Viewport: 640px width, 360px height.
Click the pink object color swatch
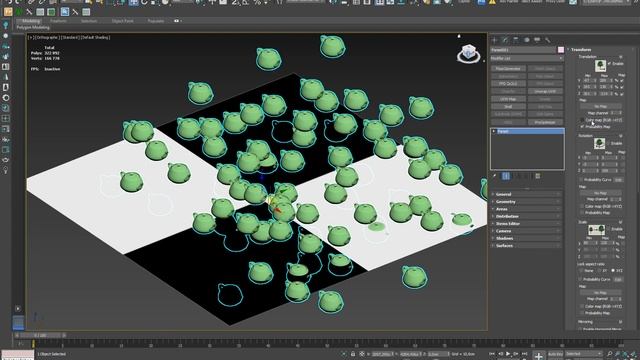[x=561, y=50]
